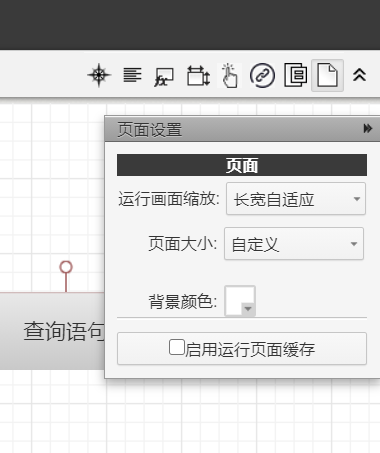380x453 pixels.
Task: Click the 页面设置 panel title bar
Action: 242,129
